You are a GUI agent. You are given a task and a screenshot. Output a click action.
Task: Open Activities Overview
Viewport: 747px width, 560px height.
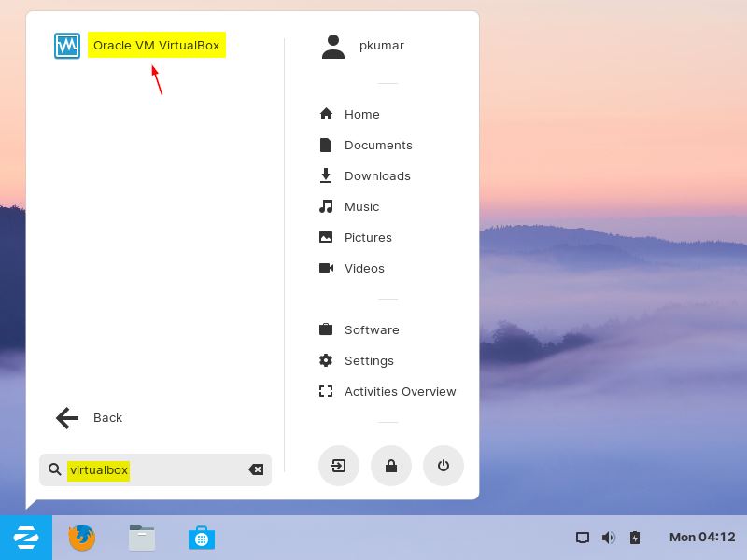point(400,391)
